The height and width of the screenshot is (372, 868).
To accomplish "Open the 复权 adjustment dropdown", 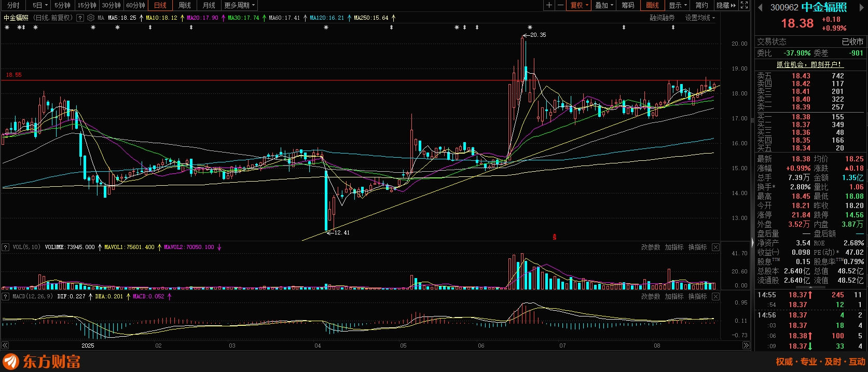I will point(579,5).
